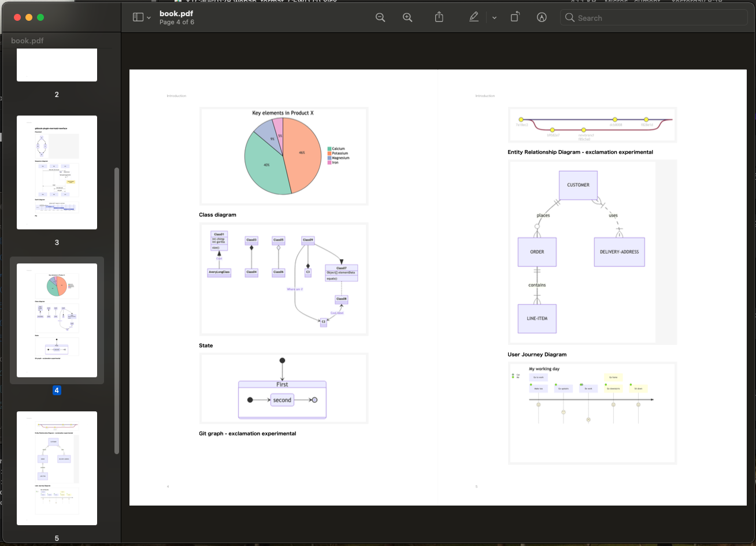Open the highlight color dropdown arrow
The width and height of the screenshot is (756, 546).
point(494,18)
